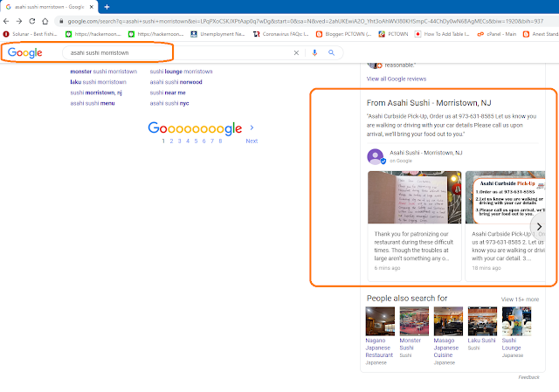Click the Next results page link
This screenshot has height=392, width=559.
point(252,141)
